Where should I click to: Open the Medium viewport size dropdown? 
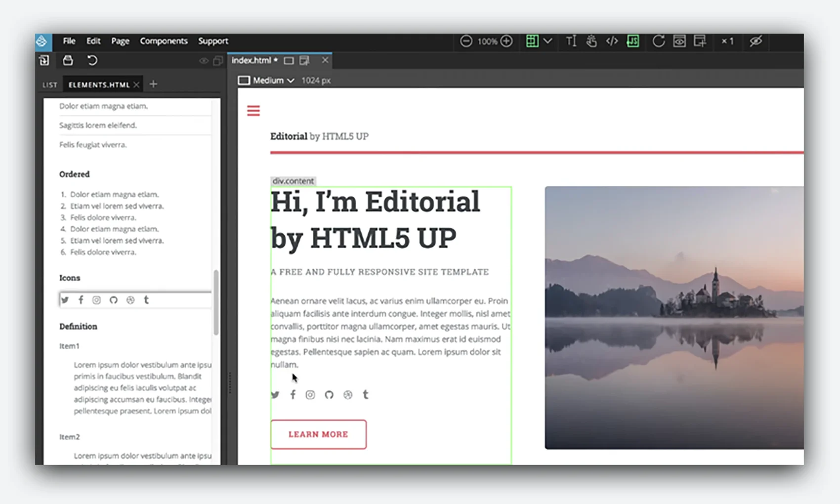[273, 81]
